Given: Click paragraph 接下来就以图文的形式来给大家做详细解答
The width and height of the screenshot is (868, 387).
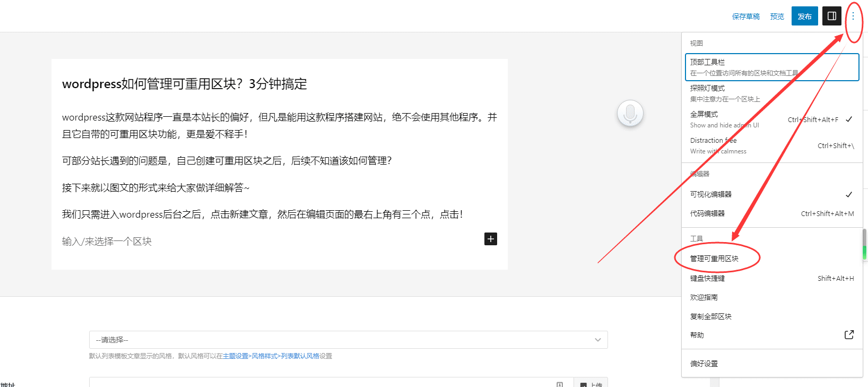Looking at the screenshot, I should pyautogui.click(x=155, y=187).
